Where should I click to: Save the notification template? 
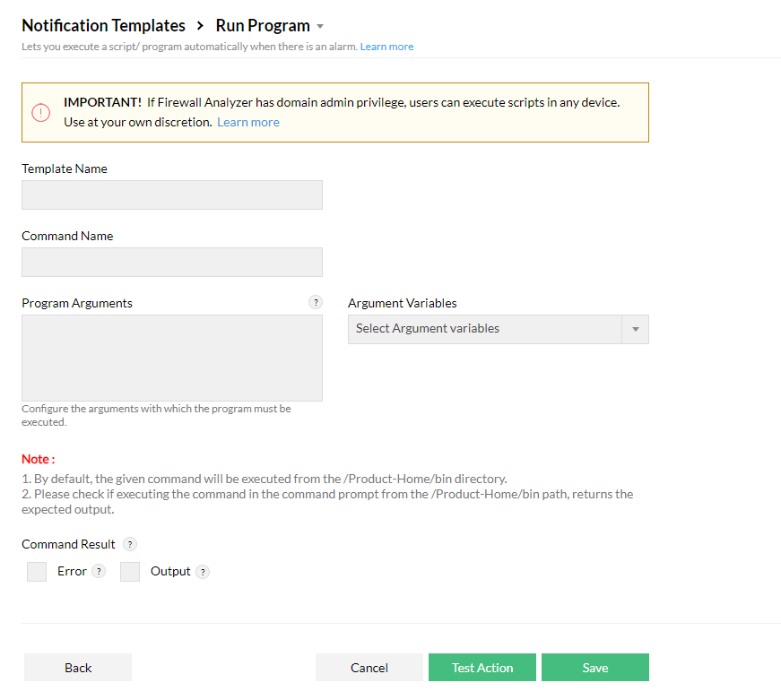point(595,667)
